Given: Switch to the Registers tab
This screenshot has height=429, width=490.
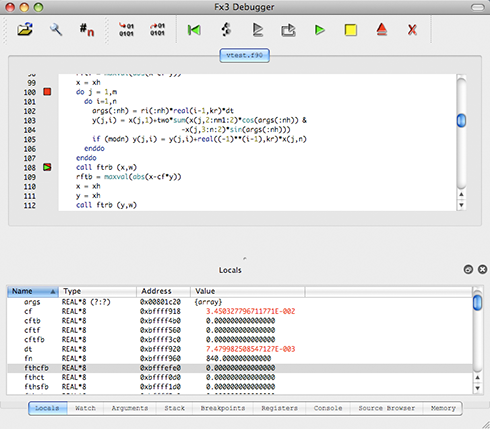Looking at the screenshot, I should coord(279,408).
